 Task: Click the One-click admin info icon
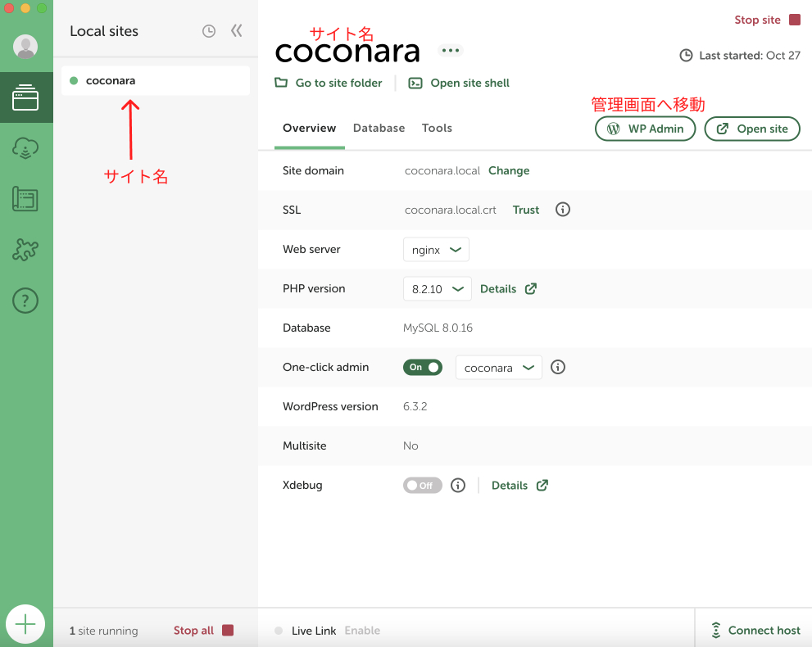click(x=558, y=367)
